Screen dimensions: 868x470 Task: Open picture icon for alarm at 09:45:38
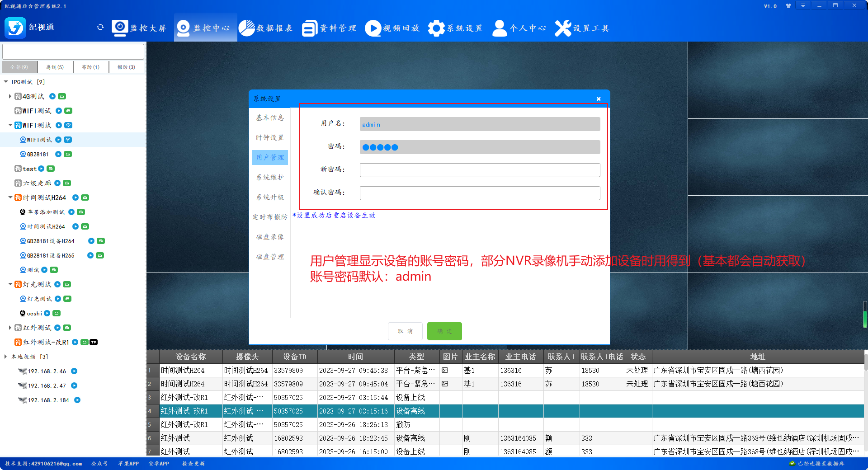pos(445,370)
